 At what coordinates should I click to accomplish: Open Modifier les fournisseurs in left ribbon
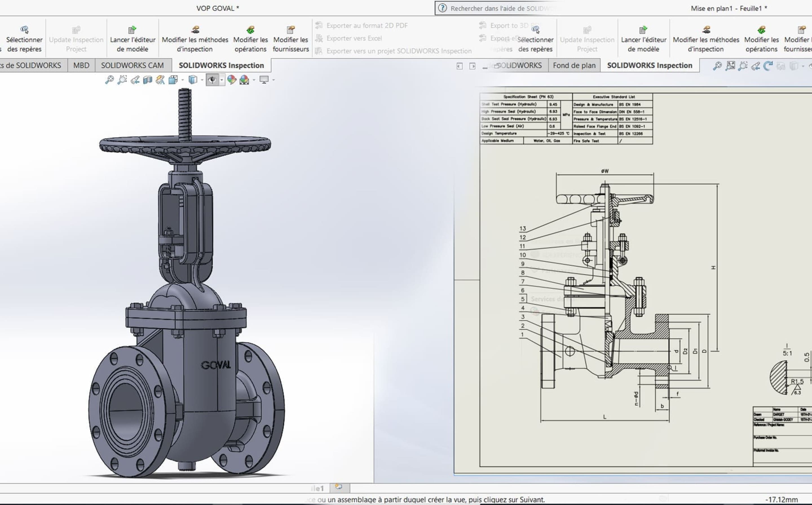pyautogui.click(x=290, y=39)
